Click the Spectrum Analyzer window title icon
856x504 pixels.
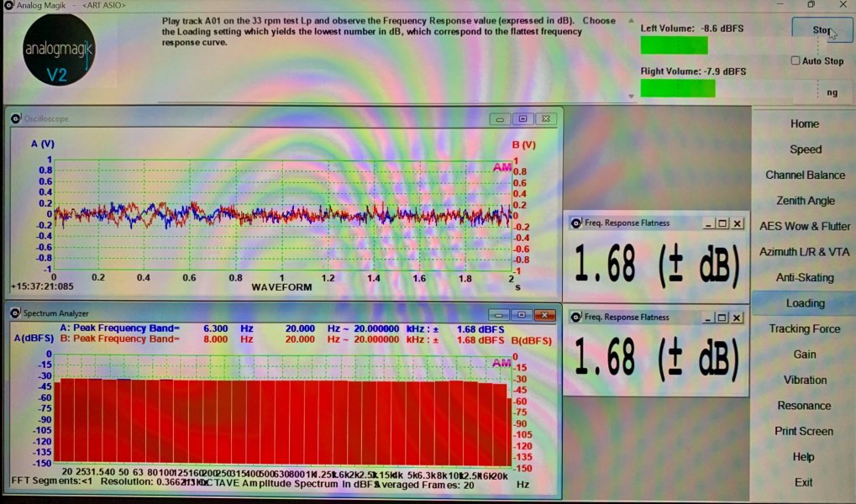pos(15,313)
